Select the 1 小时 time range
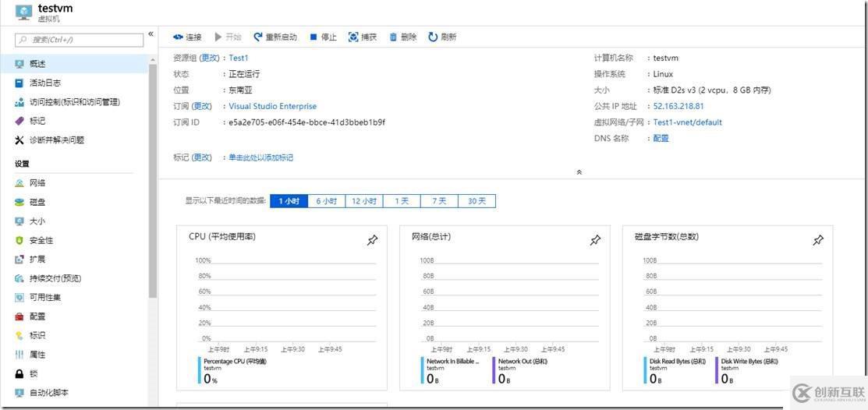The image size is (868, 410). coord(289,201)
